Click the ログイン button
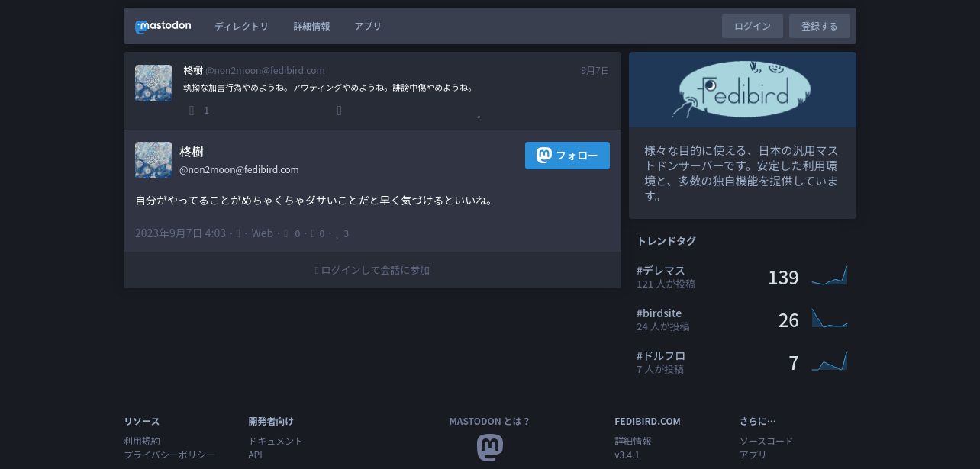This screenshot has width=980, height=469. 753,26
